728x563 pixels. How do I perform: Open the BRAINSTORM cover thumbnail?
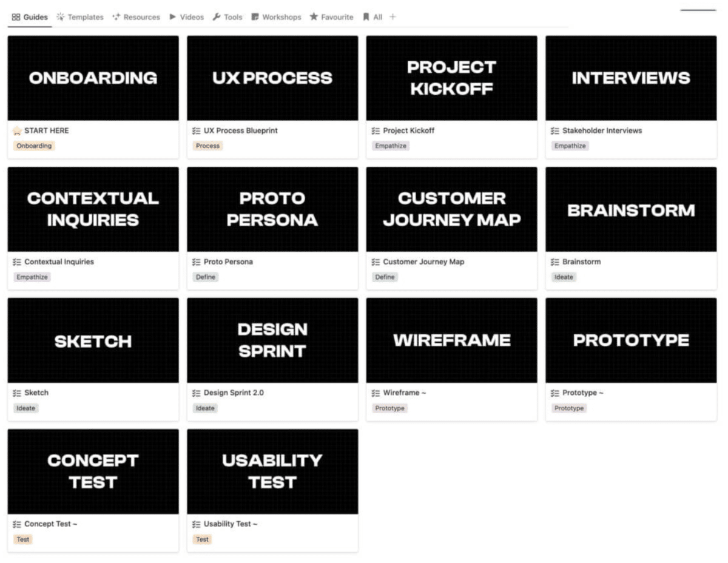pyautogui.click(x=631, y=209)
